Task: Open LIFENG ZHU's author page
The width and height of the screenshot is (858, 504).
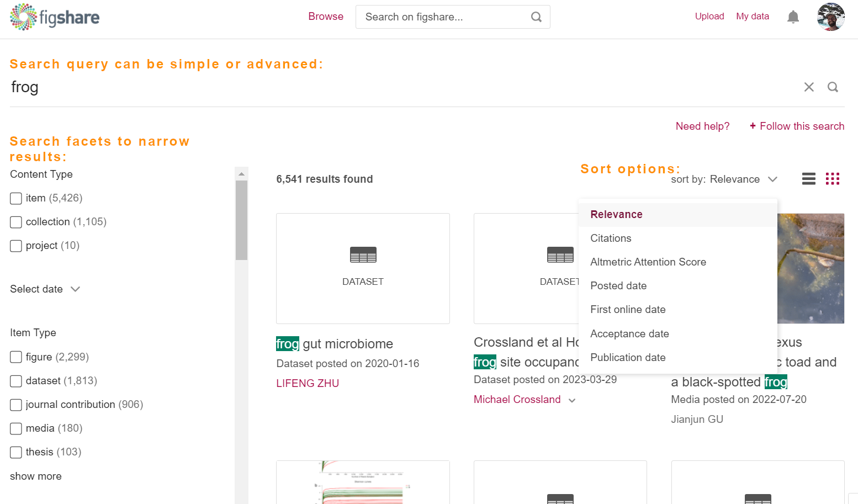Action: click(308, 383)
